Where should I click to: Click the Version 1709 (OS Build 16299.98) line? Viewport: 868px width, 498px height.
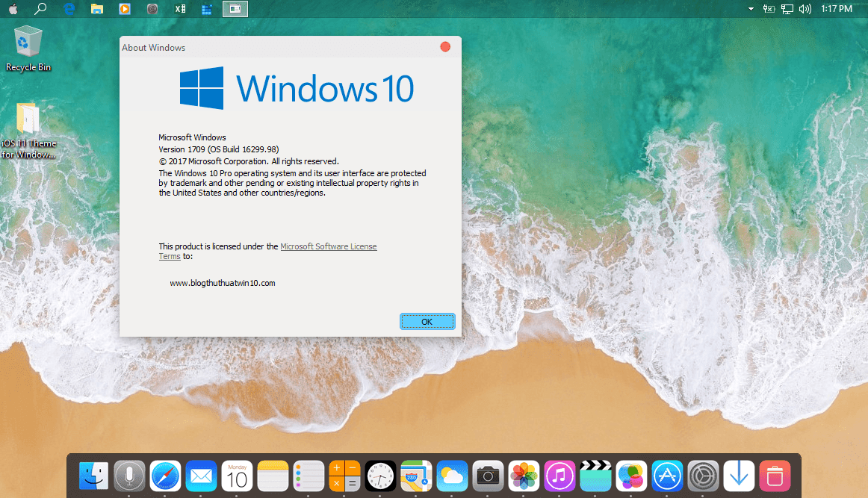click(219, 149)
